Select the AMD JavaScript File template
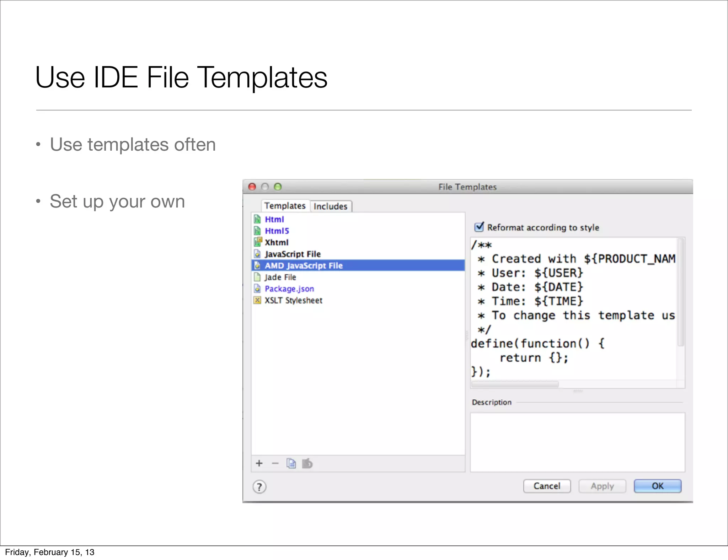Image resolution: width=728 pixels, height=560 pixels. pos(358,265)
